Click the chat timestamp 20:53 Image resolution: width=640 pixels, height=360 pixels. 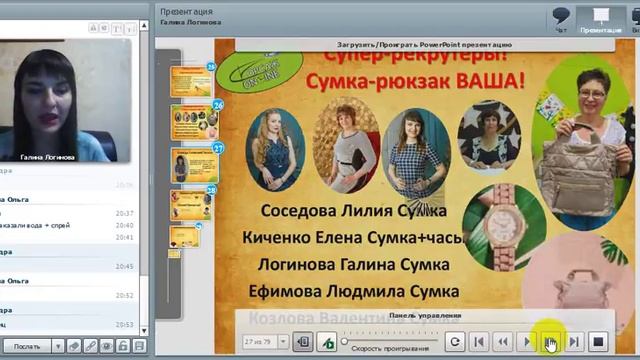[x=124, y=325]
